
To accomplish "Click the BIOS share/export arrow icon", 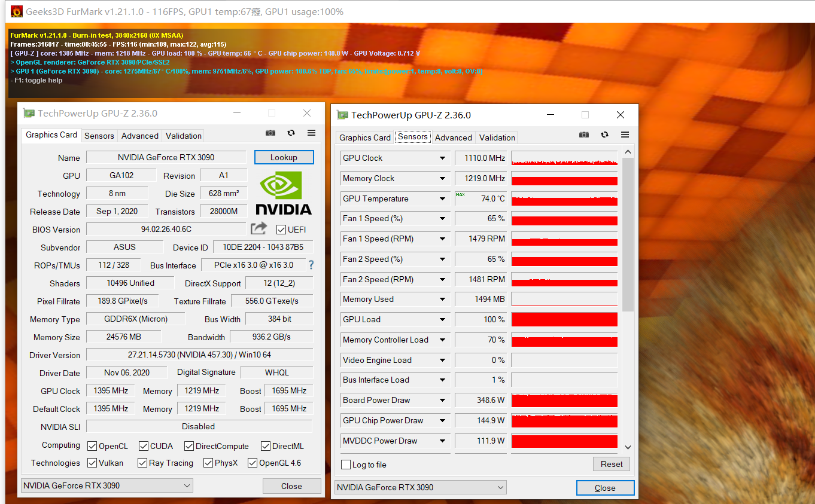I will click(259, 228).
